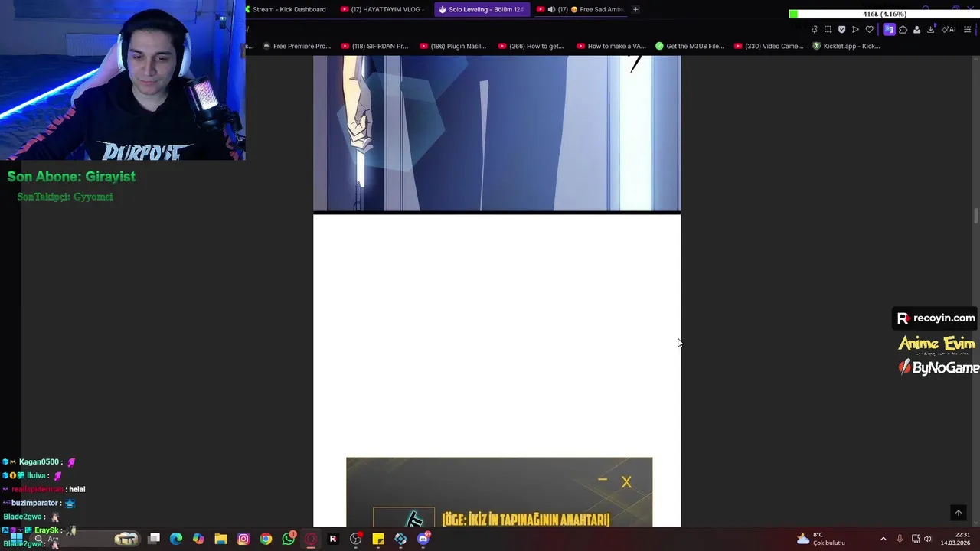Screen dimensions: 980x551
Task: Open File Explorer from taskbar
Action: click(220, 539)
